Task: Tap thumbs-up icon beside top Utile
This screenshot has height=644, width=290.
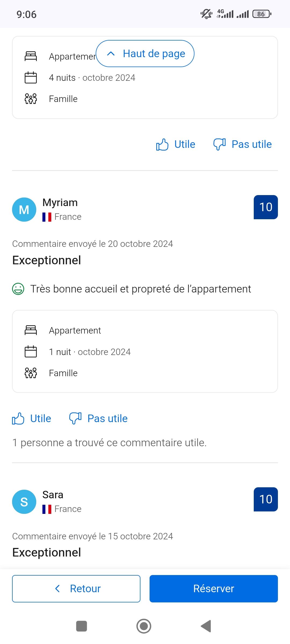Action: [162, 144]
